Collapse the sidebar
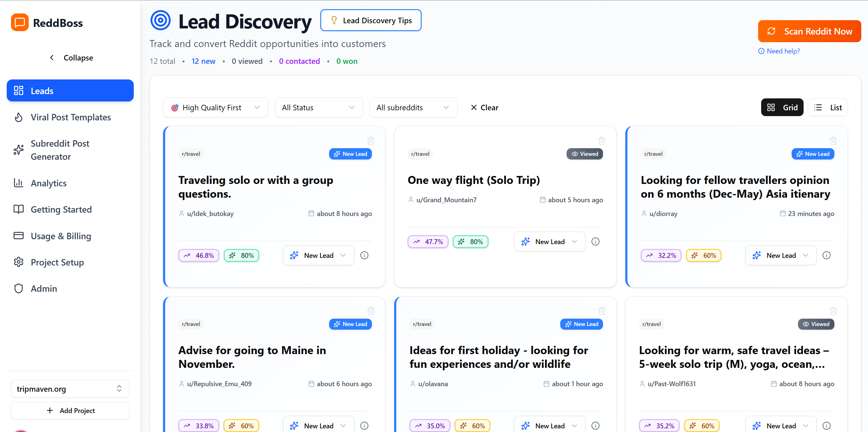The height and width of the screenshot is (432, 868). coord(71,58)
